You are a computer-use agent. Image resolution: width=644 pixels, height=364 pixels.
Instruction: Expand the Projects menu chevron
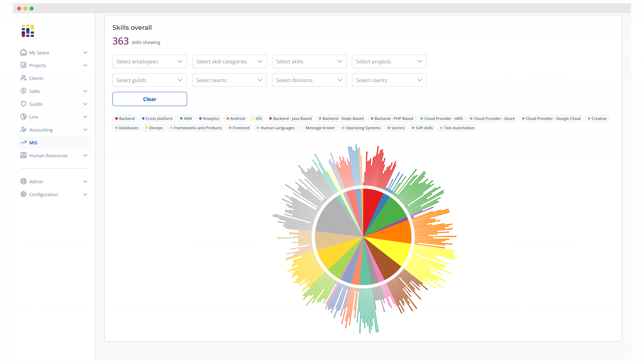tap(85, 65)
